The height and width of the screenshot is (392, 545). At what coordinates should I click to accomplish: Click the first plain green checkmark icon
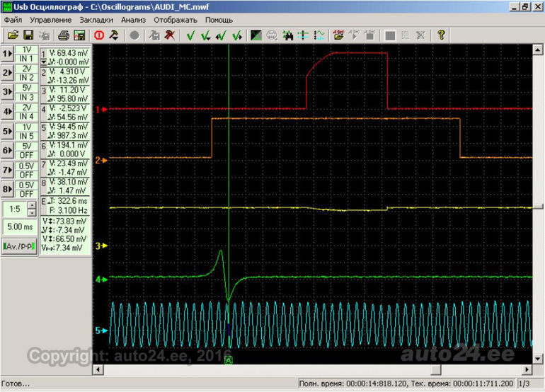[190, 35]
